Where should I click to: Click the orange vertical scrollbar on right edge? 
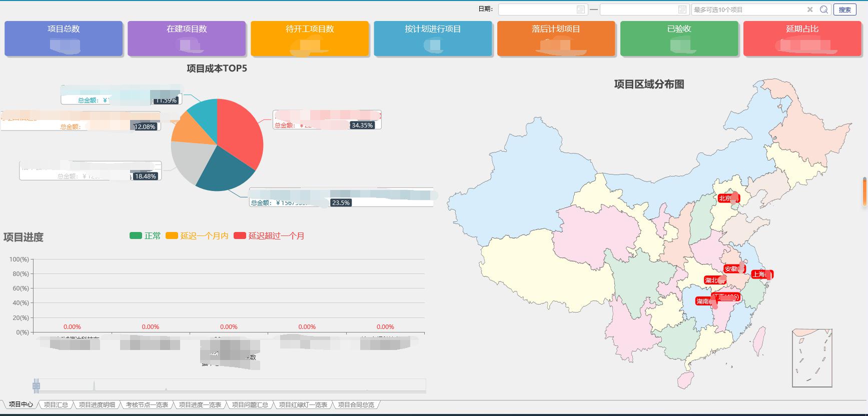864,191
